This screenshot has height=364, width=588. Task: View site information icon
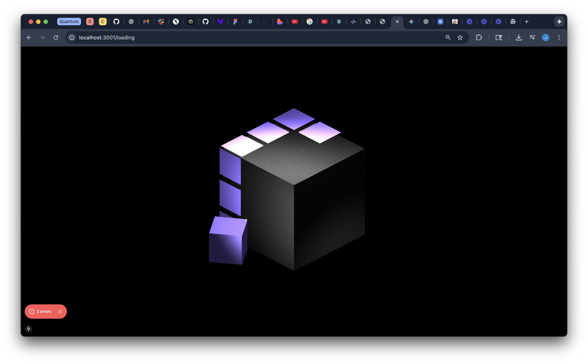72,38
